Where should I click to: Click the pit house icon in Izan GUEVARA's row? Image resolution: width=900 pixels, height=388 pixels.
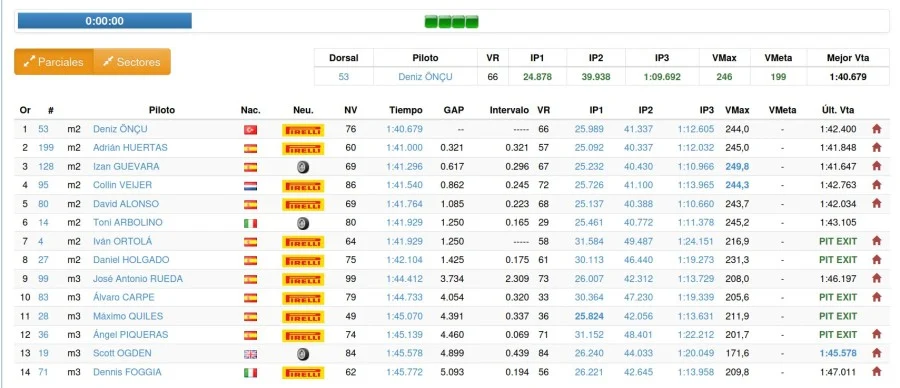tap(876, 166)
